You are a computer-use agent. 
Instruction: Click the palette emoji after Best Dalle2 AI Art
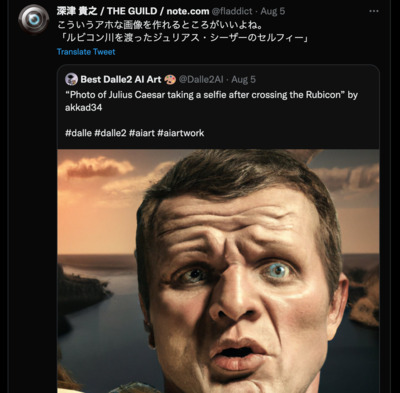170,79
